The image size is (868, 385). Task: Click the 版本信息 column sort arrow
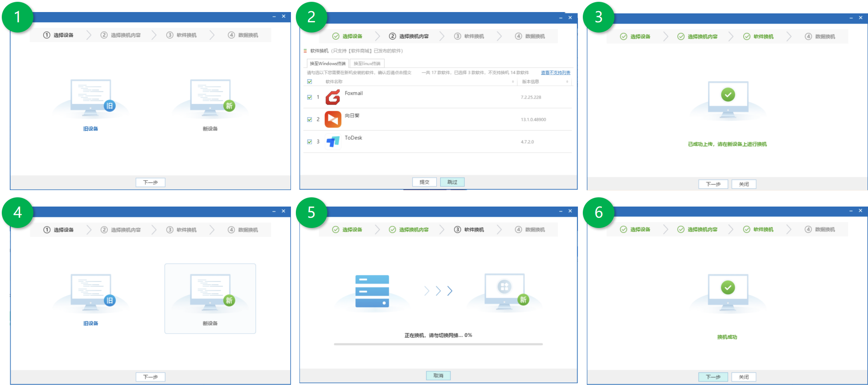tap(567, 82)
